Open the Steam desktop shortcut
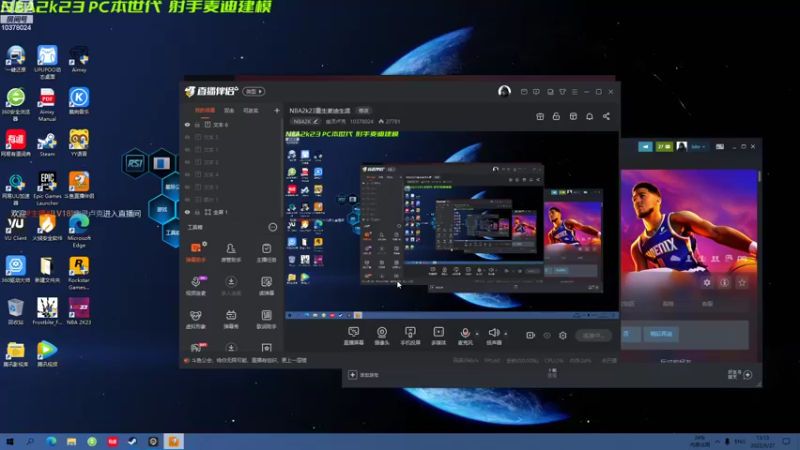 point(47,145)
